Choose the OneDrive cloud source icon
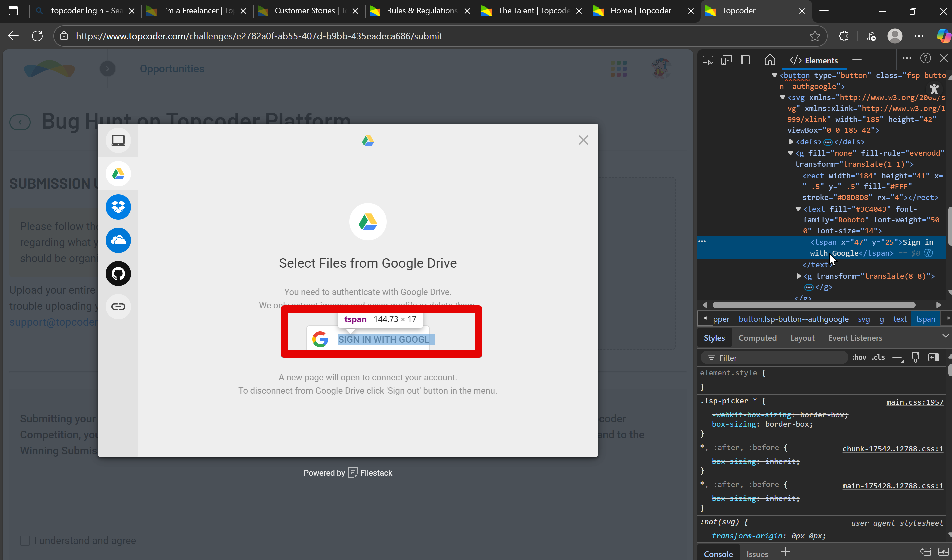The height and width of the screenshot is (560, 952). (118, 240)
